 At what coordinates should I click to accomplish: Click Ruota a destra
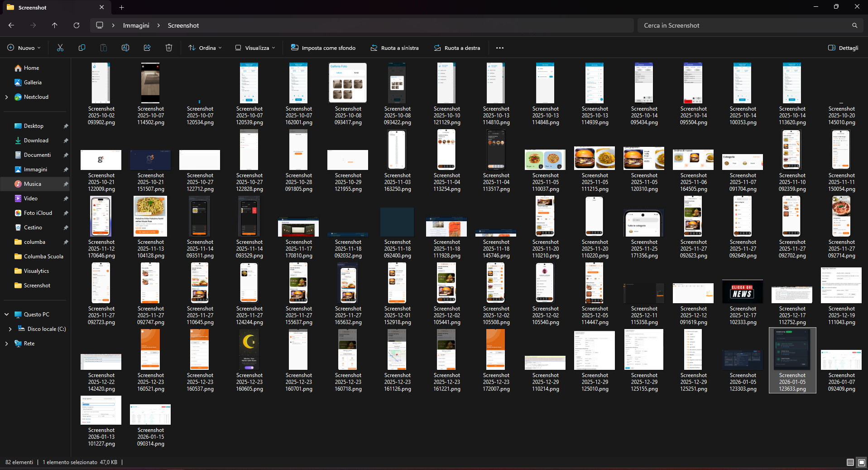(x=457, y=48)
